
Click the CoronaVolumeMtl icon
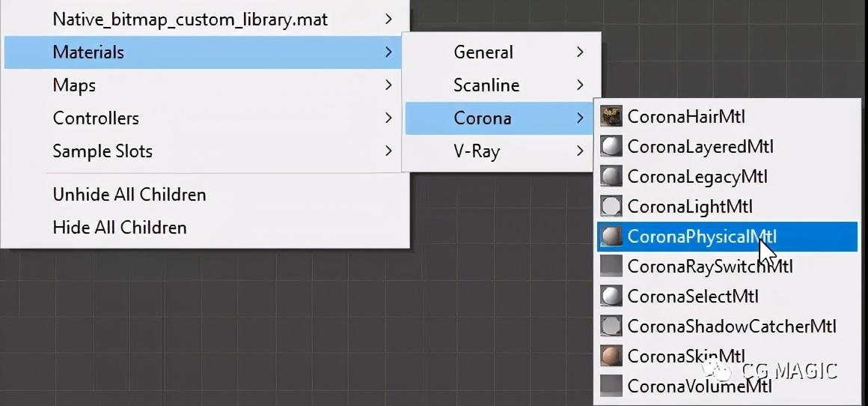(x=611, y=386)
